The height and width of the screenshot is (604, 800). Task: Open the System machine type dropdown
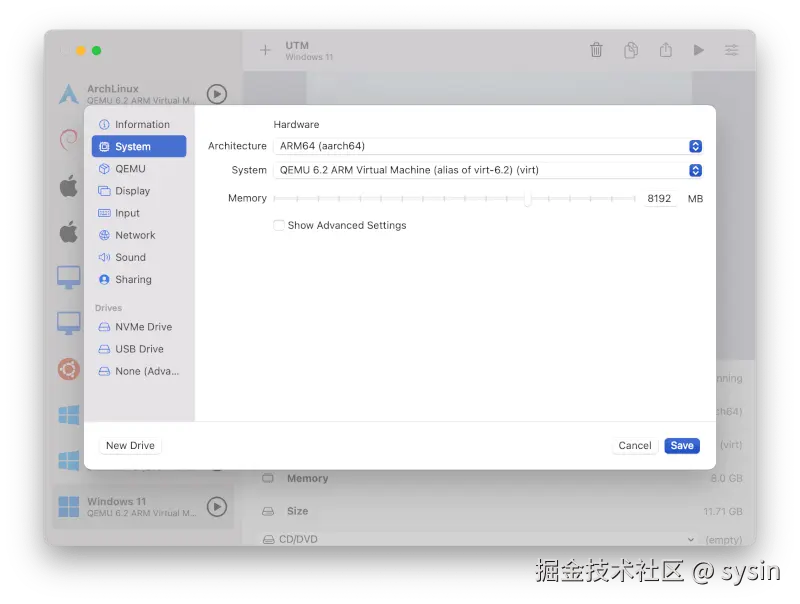tap(488, 170)
